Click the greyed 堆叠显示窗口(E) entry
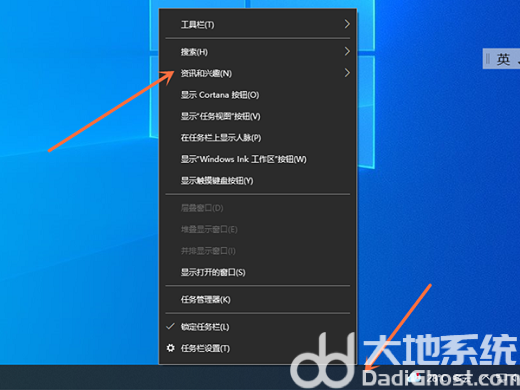This screenshot has height=390, width=520. click(x=257, y=229)
